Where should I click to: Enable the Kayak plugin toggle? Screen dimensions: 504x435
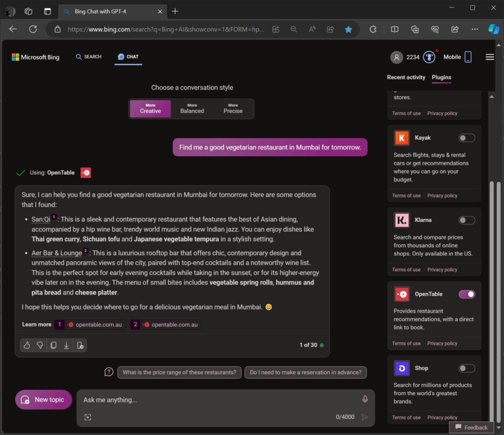click(x=467, y=138)
